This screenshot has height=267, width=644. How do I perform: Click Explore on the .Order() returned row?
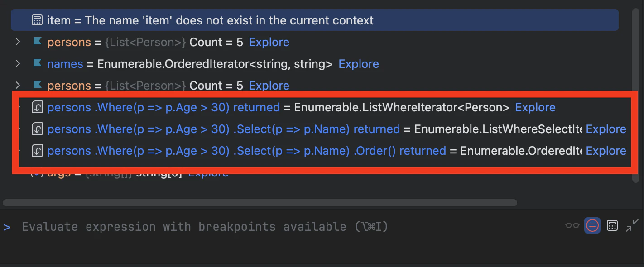point(606,151)
